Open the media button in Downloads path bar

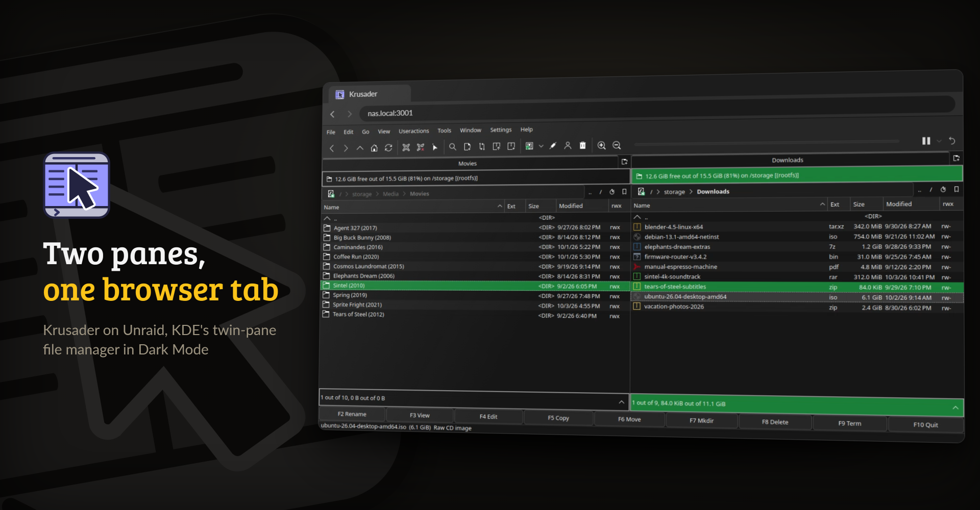coord(641,192)
